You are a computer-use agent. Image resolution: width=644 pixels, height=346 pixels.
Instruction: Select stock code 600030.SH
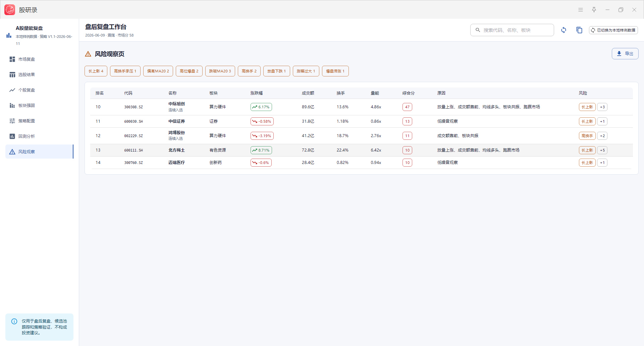pyautogui.click(x=133, y=121)
